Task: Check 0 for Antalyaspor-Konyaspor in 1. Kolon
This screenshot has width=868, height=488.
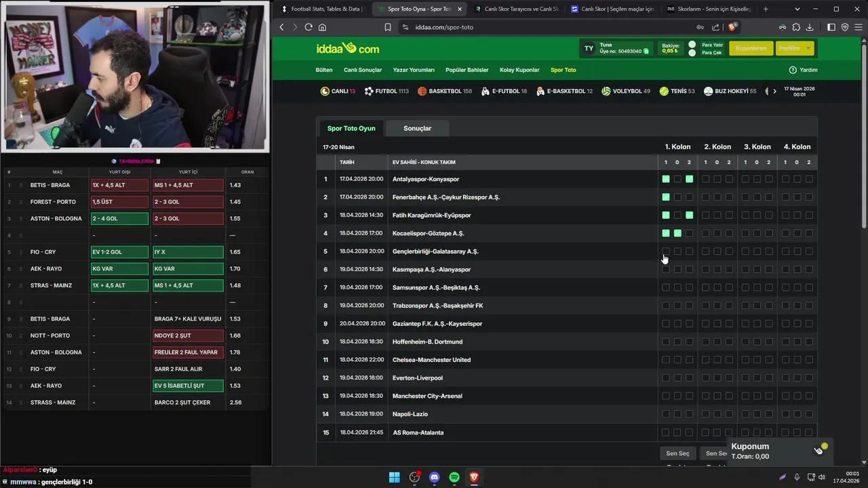Action: click(x=677, y=179)
